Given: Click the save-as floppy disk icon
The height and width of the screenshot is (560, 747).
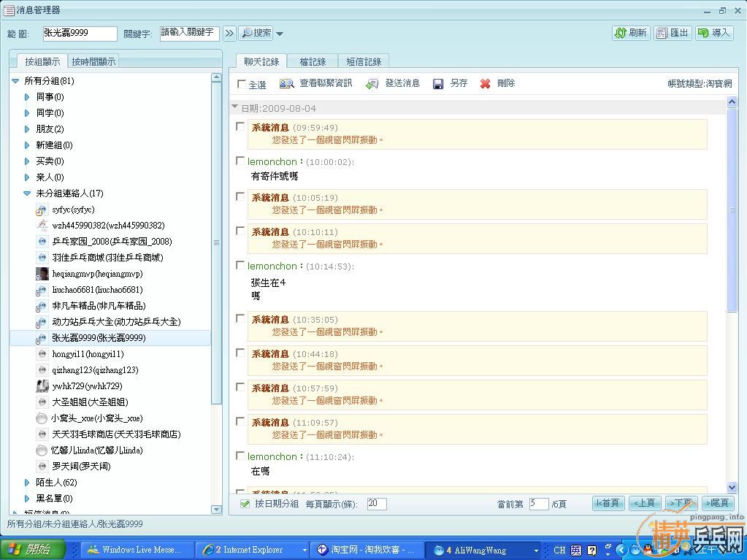Looking at the screenshot, I should tap(438, 84).
